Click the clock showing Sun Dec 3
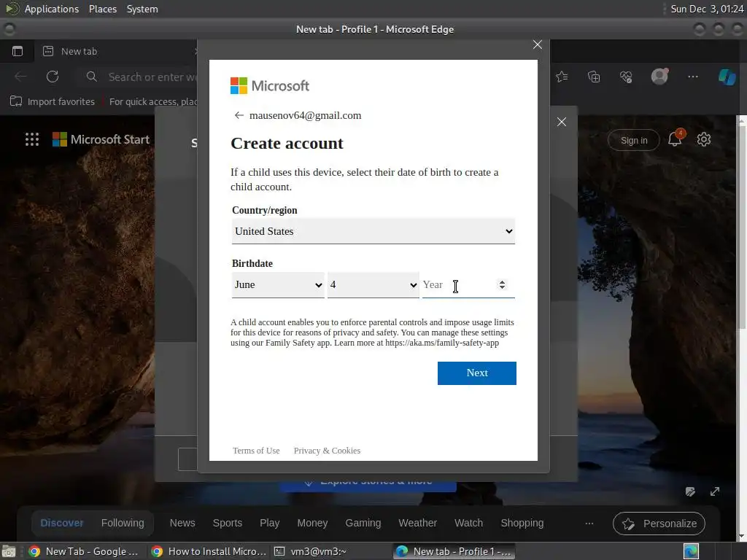 [707, 9]
